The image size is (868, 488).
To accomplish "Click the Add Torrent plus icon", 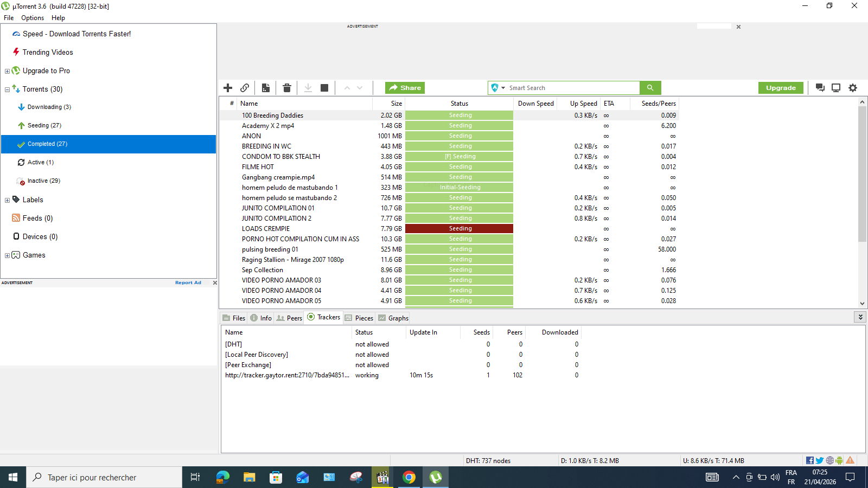I will tap(228, 88).
